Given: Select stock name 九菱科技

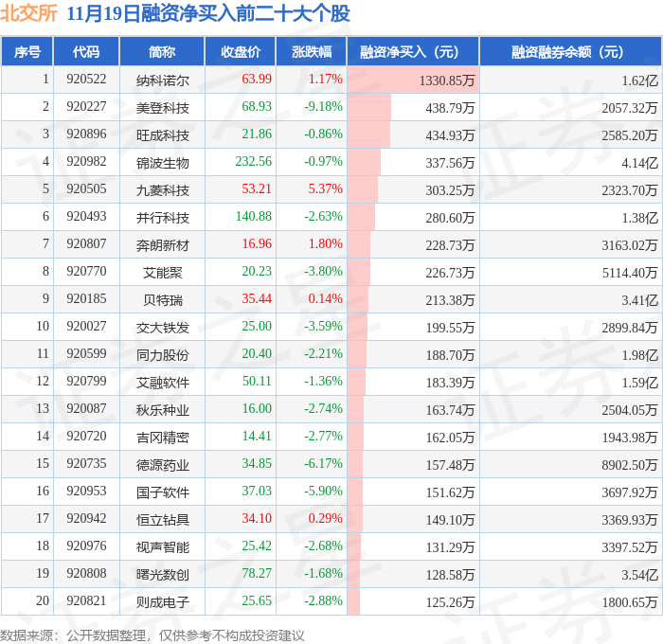Looking at the screenshot, I should 162,190.
